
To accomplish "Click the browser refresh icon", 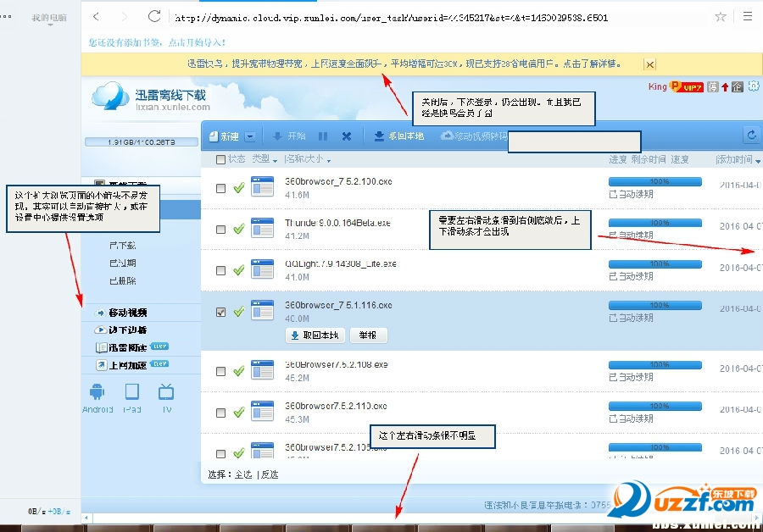I will (x=153, y=16).
